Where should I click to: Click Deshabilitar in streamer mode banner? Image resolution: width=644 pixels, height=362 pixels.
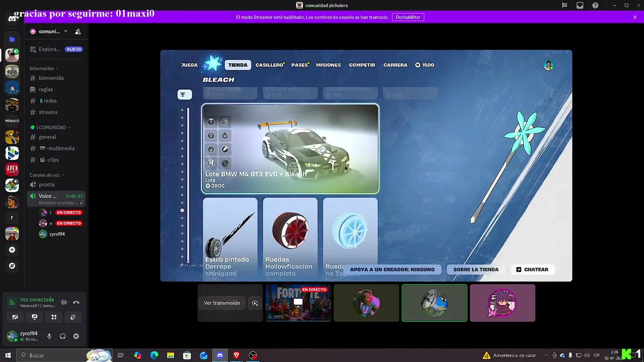tap(408, 17)
